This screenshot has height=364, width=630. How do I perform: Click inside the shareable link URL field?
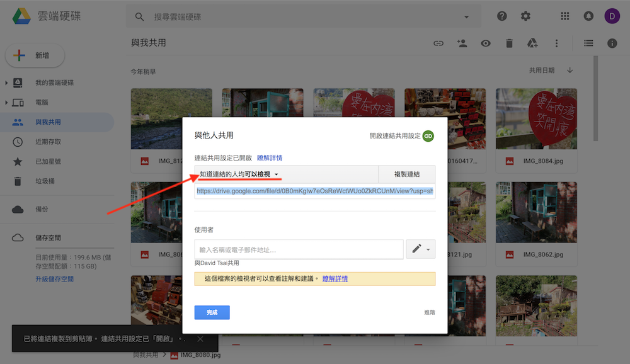[x=314, y=191]
